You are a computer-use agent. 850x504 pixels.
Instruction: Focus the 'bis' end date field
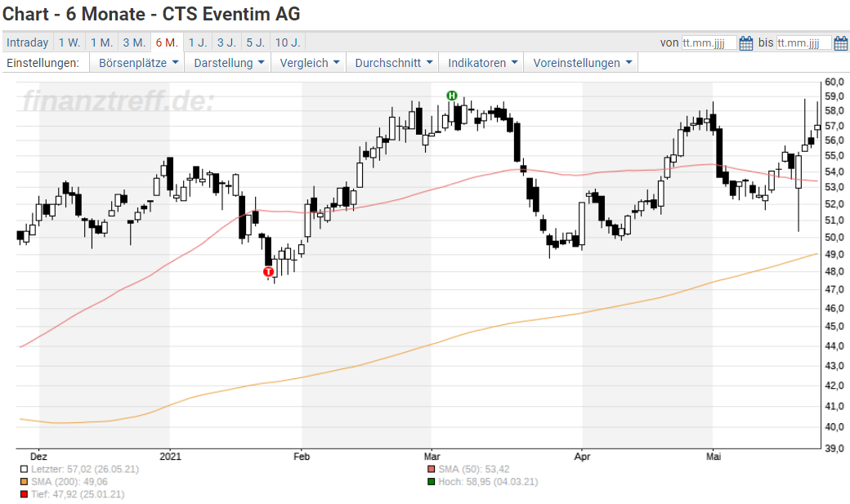(804, 42)
